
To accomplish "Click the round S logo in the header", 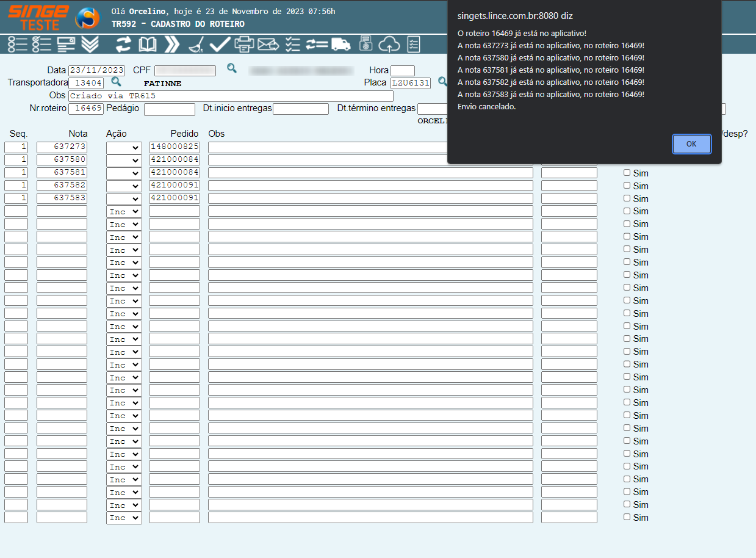I will coord(87,18).
